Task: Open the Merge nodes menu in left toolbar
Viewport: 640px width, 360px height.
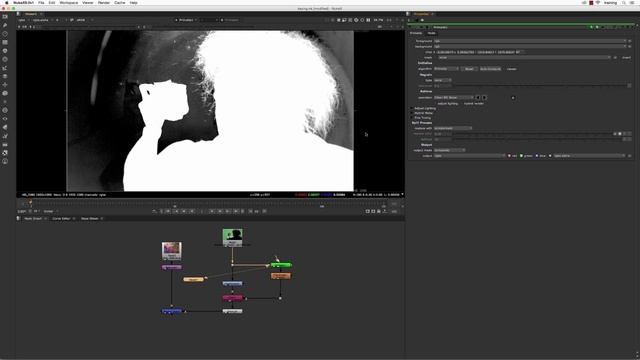Action: click(x=5, y=76)
